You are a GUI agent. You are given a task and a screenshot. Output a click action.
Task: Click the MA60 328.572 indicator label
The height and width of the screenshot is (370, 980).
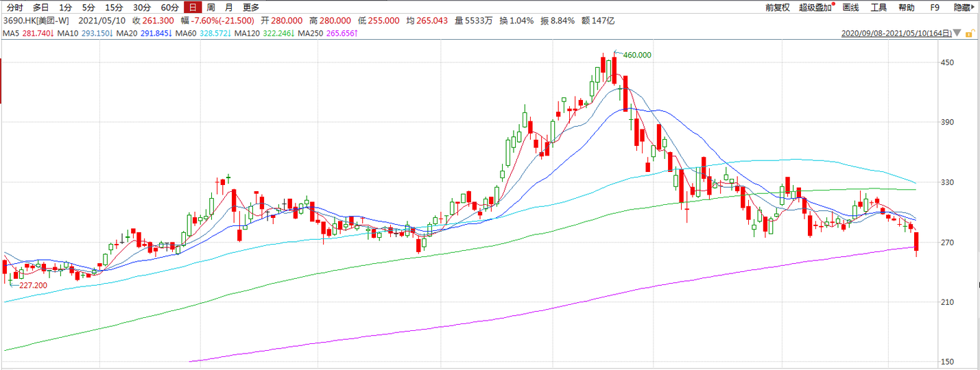pyautogui.click(x=204, y=33)
